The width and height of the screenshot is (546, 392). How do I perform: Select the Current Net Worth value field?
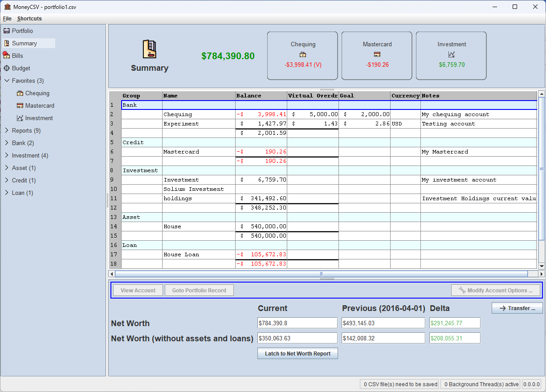pyautogui.click(x=297, y=323)
